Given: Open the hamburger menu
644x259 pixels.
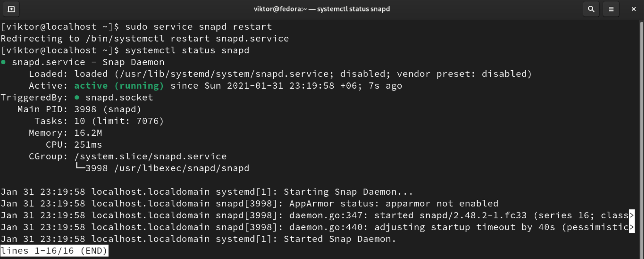Looking at the screenshot, I should 611,9.
